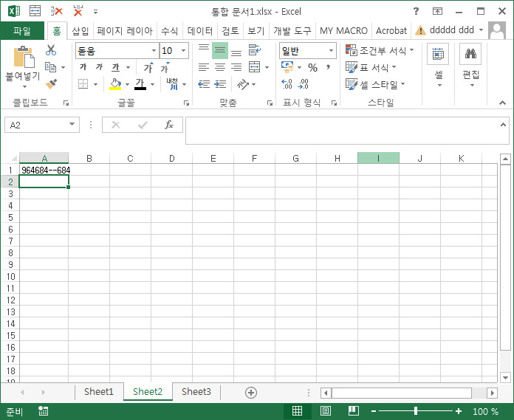Open the Acrobat ribbon tab
This screenshot has width=514, height=420.
point(391,31)
